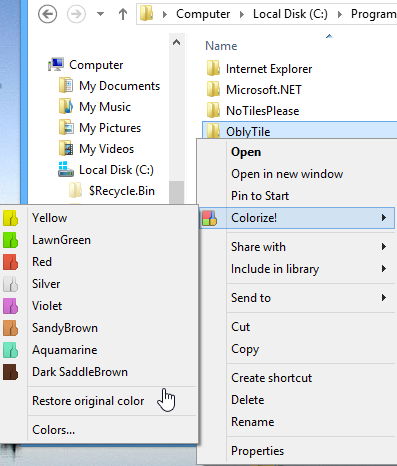Click the SandyBrown folder color icon
397x466 pixels.
(10, 328)
